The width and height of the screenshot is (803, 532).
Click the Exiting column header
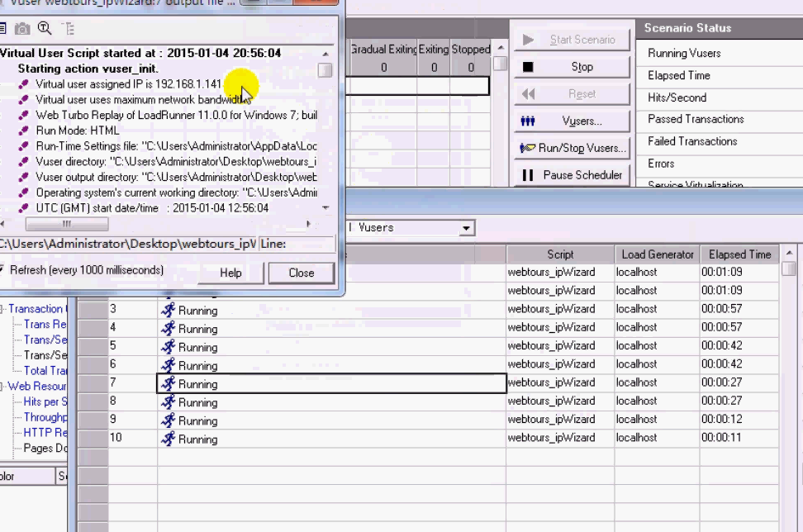[x=434, y=50]
